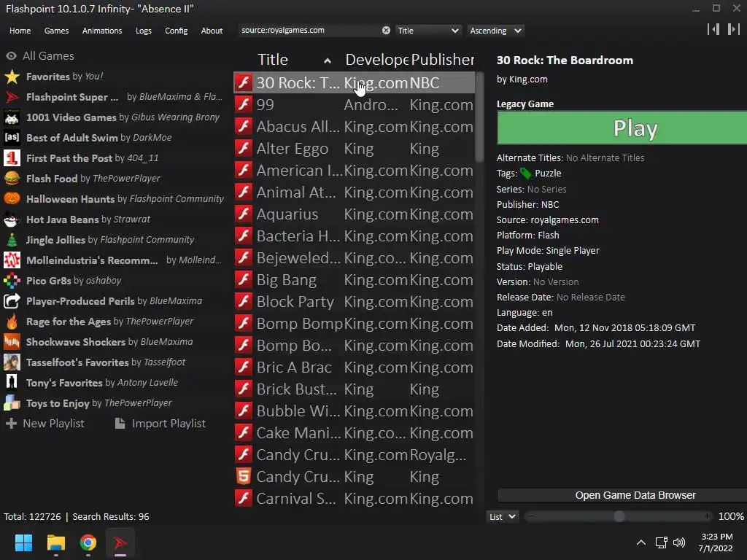Open the Animations tab
This screenshot has width=747, height=560.
coord(102,31)
